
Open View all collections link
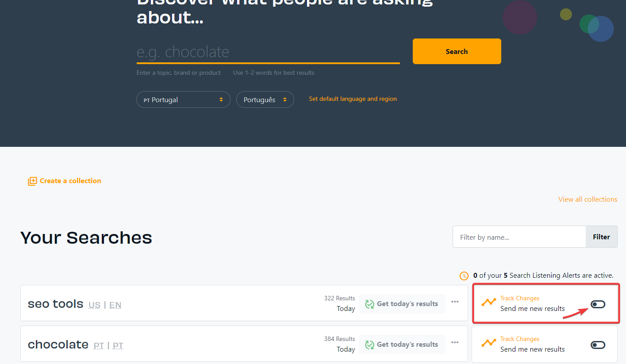(x=588, y=199)
